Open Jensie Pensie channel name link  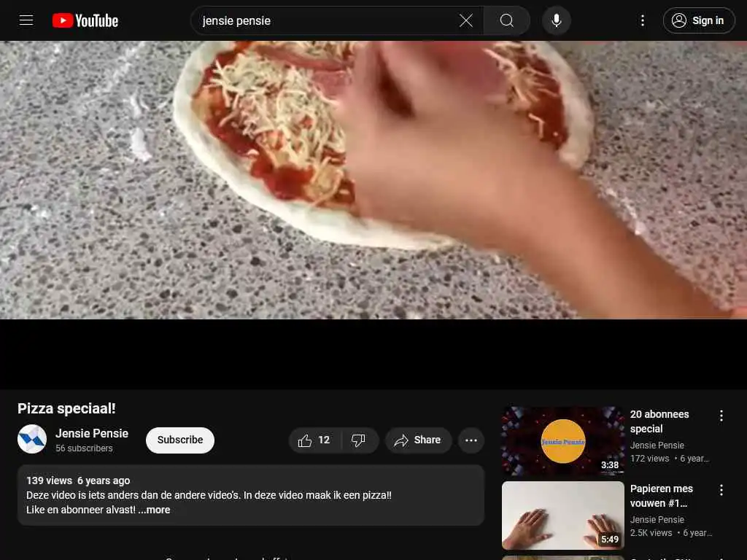(x=92, y=433)
